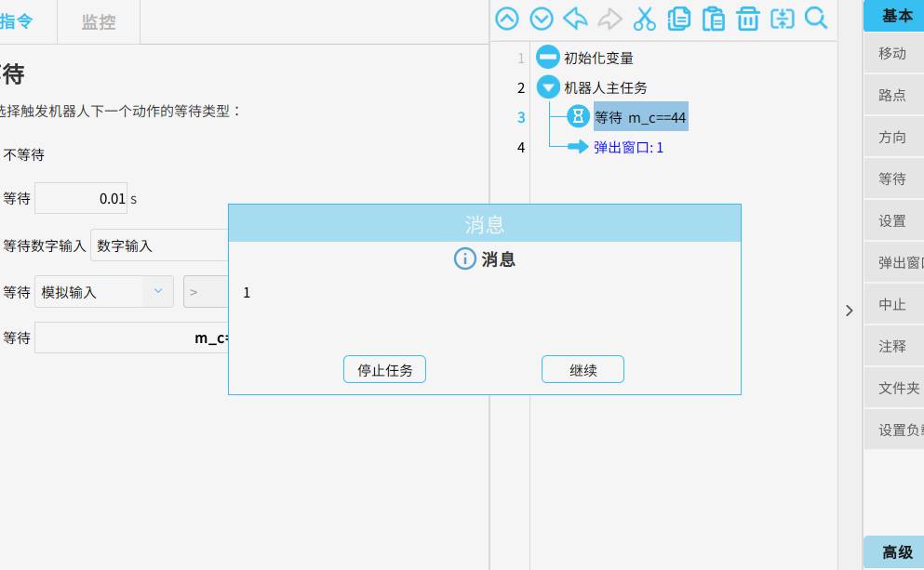
Task: Collapse the 初始化变量 node
Action: [x=548, y=58]
